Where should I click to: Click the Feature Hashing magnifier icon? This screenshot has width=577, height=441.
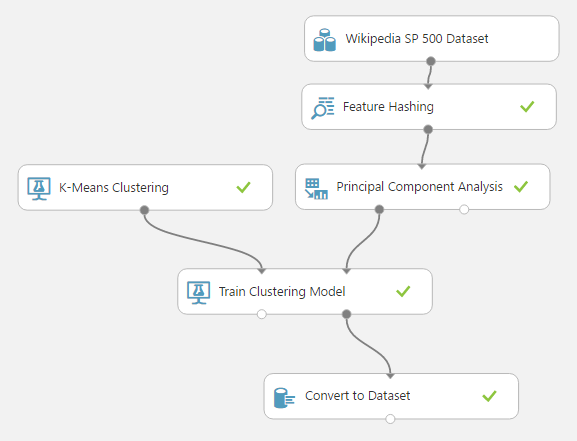[x=322, y=108]
